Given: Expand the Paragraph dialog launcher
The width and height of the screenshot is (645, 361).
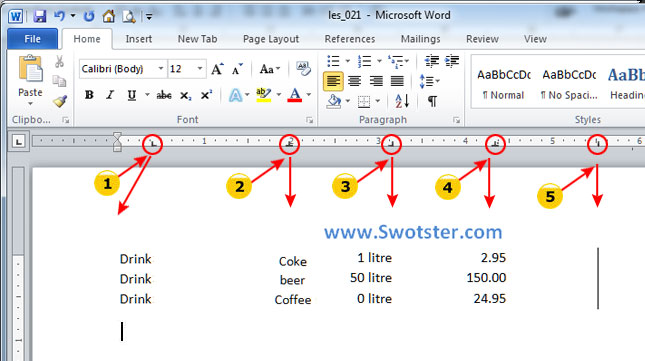Looking at the screenshot, I should click(x=456, y=120).
